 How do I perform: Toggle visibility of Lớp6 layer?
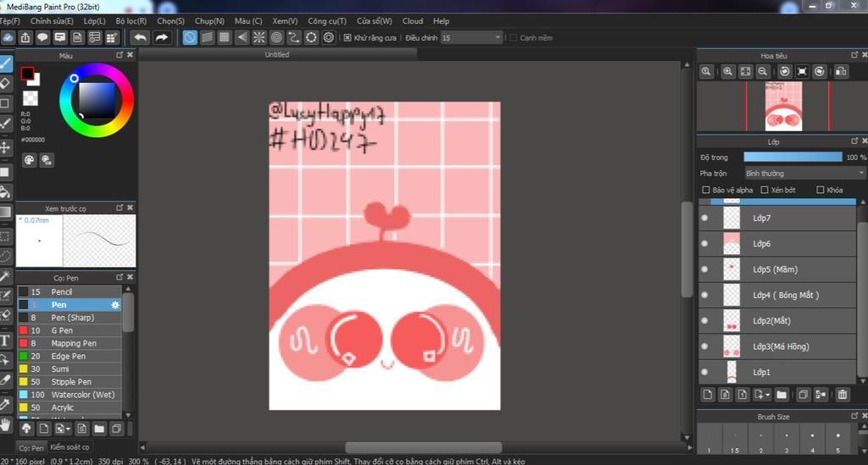(704, 243)
